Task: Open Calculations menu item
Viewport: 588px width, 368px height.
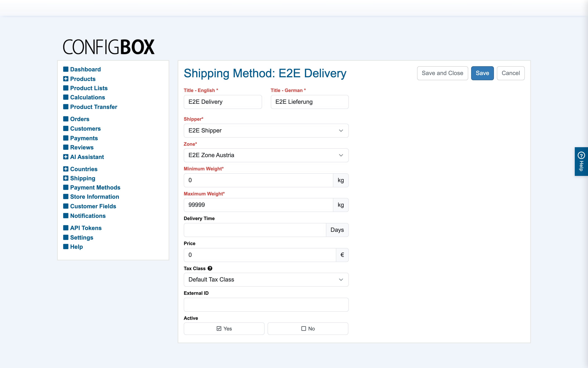Action: (87, 97)
